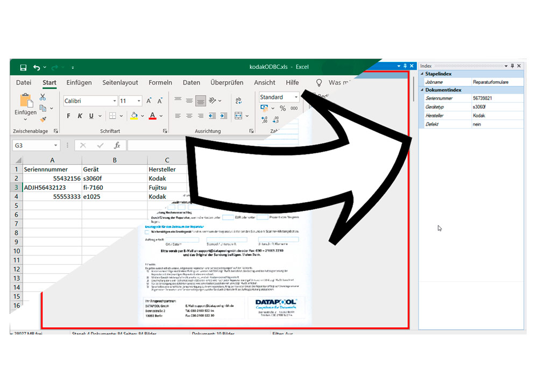Switch to the Formeln ribbon tab

coord(160,83)
